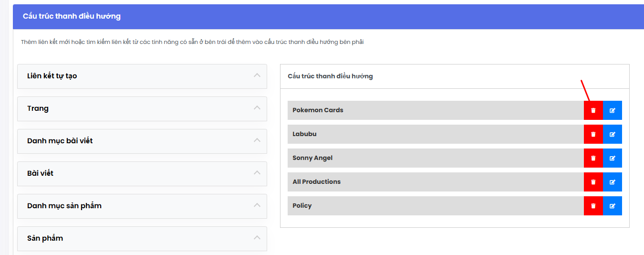The width and height of the screenshot is (644, 255).
Task: Delete the Labubu menu item
Action: (x=593, y=134)
